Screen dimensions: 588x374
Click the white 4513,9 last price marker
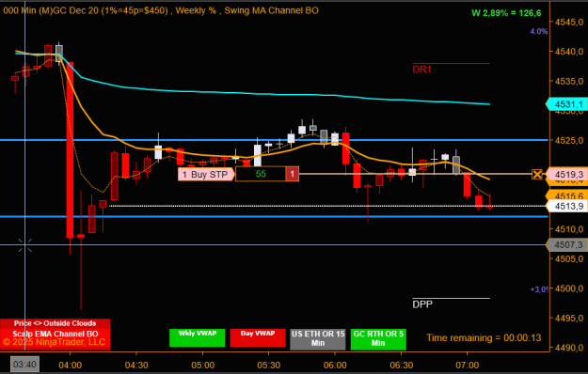coord(566,206)
